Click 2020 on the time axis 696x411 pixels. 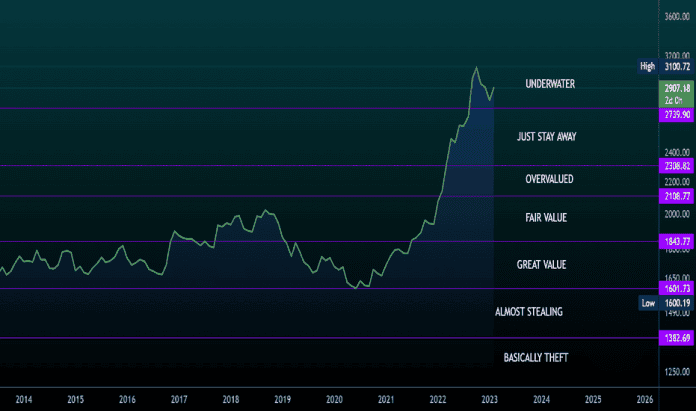click(x=334, y=399)
